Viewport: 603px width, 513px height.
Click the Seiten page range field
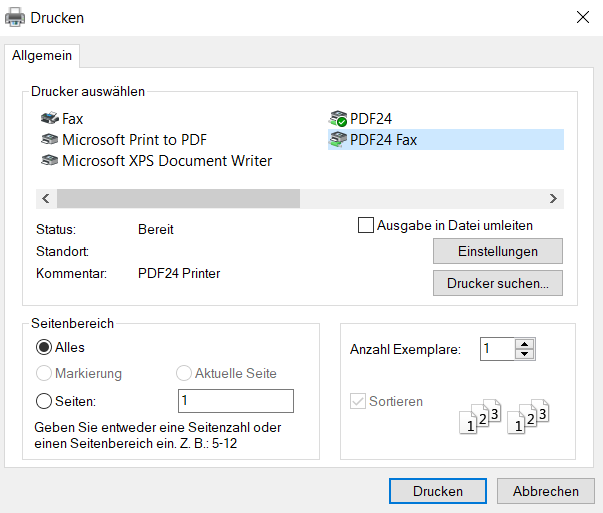(x=235, y=401)
